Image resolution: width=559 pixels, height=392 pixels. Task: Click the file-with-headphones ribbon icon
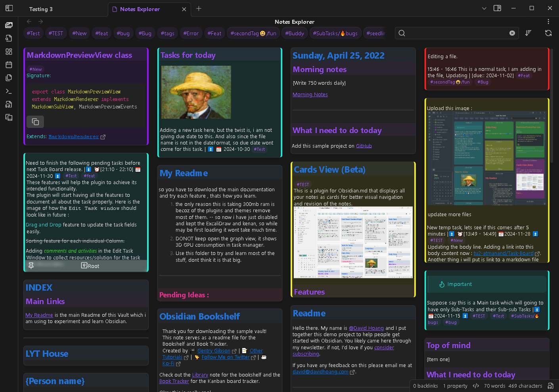(x=9, y=104)
